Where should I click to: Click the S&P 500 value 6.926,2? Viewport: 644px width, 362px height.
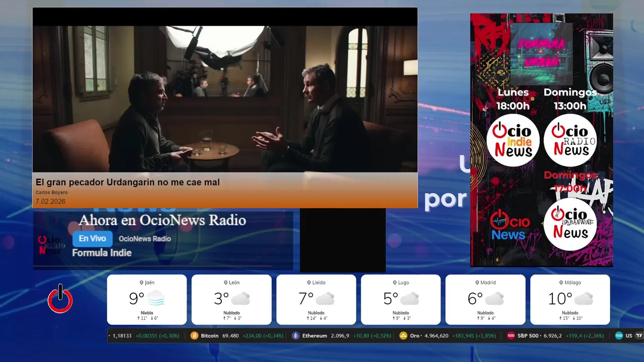point(552,336)
